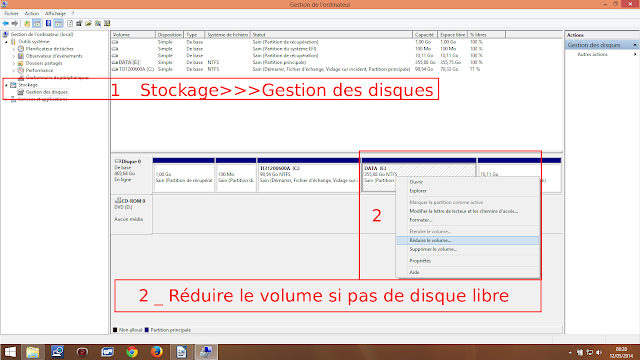The width and height of the screenshot is (640, 360).
Task: Click the blue Help question-mark toolbar icon
Action: [49, 24]
